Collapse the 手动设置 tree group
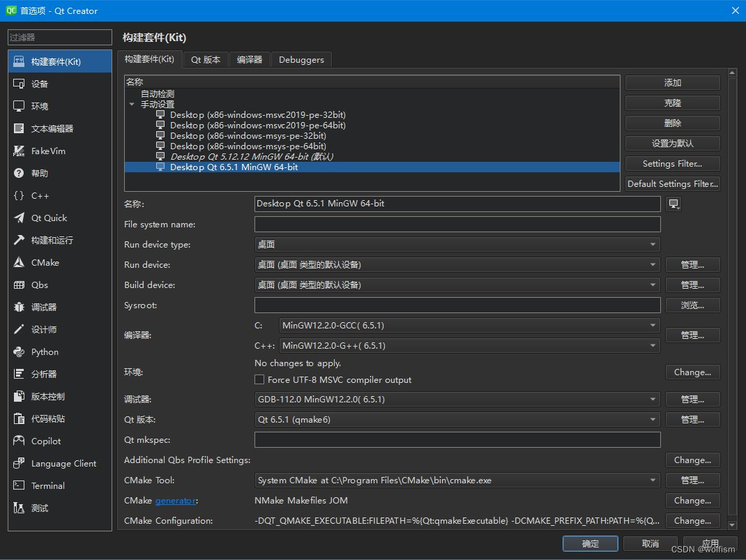746x560 pixels. (132, 104)
